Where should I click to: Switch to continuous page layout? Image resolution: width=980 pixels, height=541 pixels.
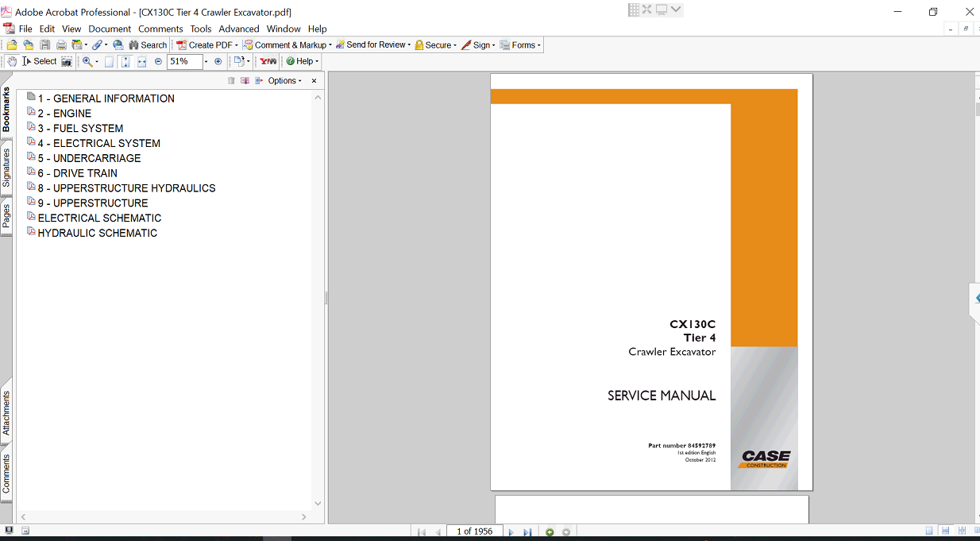[x=945, y=531]
